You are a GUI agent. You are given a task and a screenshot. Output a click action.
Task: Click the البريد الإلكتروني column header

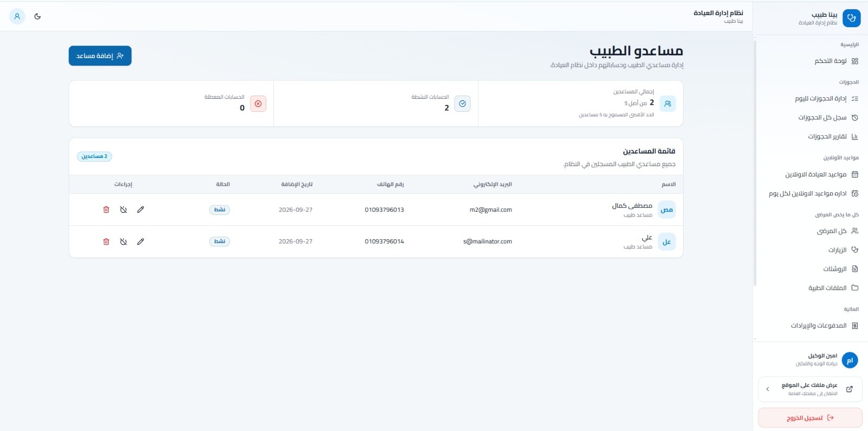(x=493, y=185)
